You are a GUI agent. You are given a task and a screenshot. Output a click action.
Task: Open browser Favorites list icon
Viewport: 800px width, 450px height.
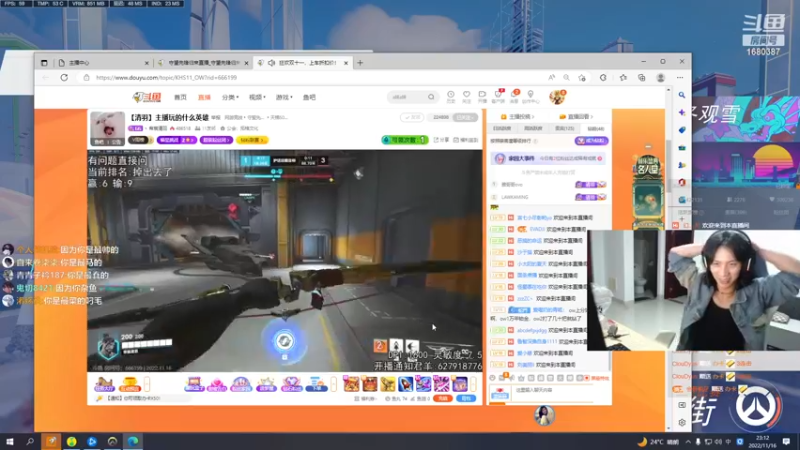[x=623, y=78]
